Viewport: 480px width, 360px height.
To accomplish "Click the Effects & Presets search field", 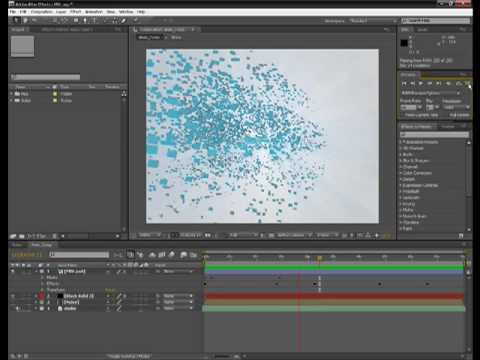I will pos(434,134).
